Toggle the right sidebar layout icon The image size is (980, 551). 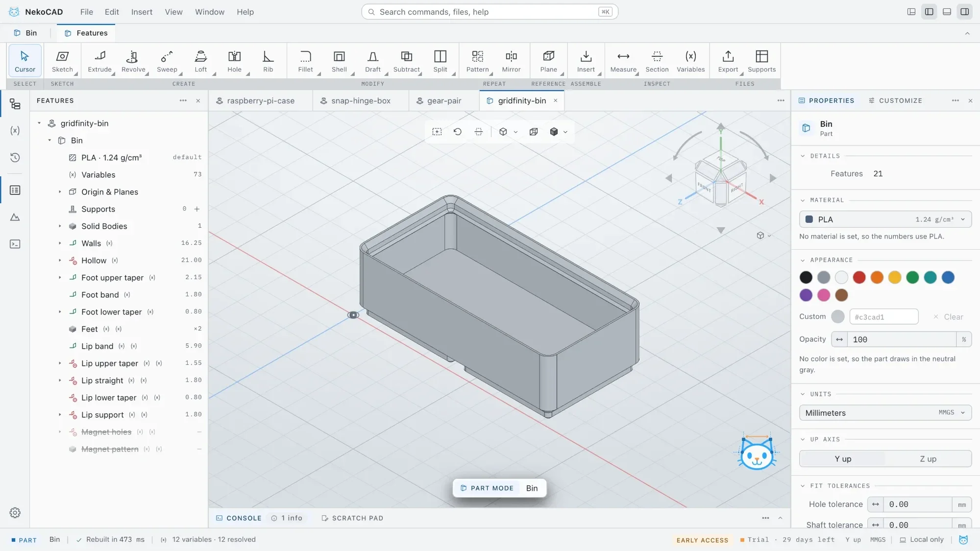click(964, 12)
